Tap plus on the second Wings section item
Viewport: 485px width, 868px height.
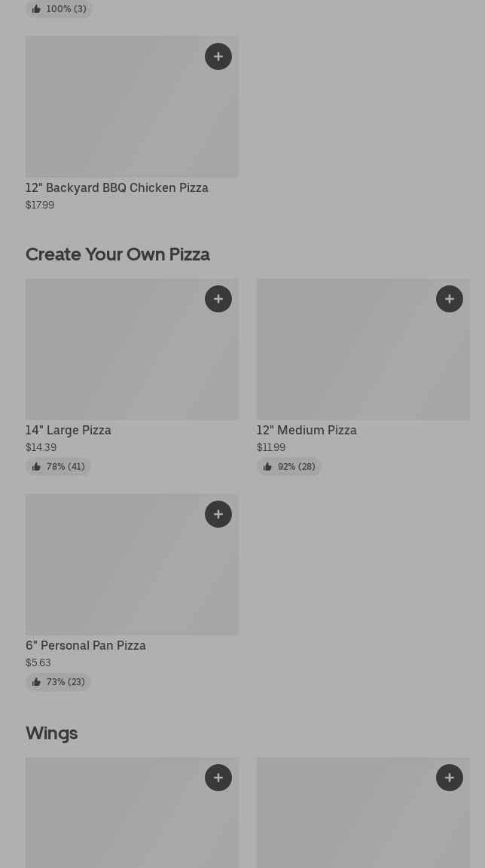tap(450, 778)
